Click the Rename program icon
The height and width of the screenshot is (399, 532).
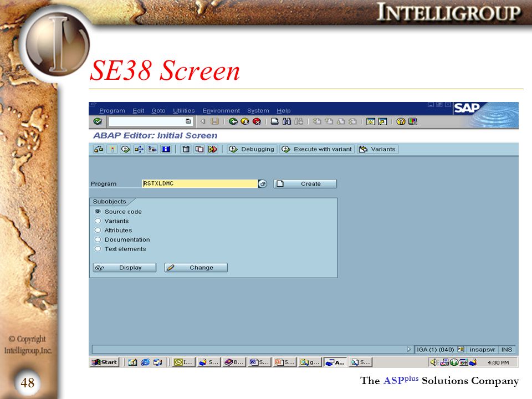click(213, 149)
